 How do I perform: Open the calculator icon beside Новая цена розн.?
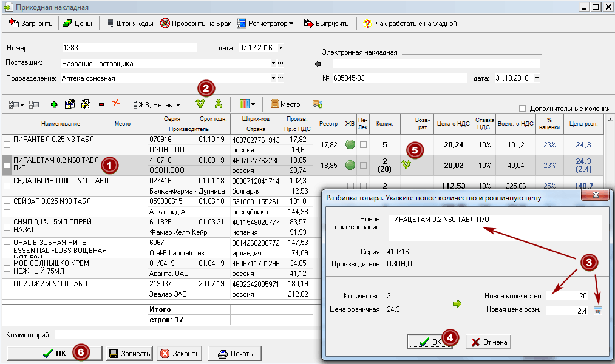point(598,311)
